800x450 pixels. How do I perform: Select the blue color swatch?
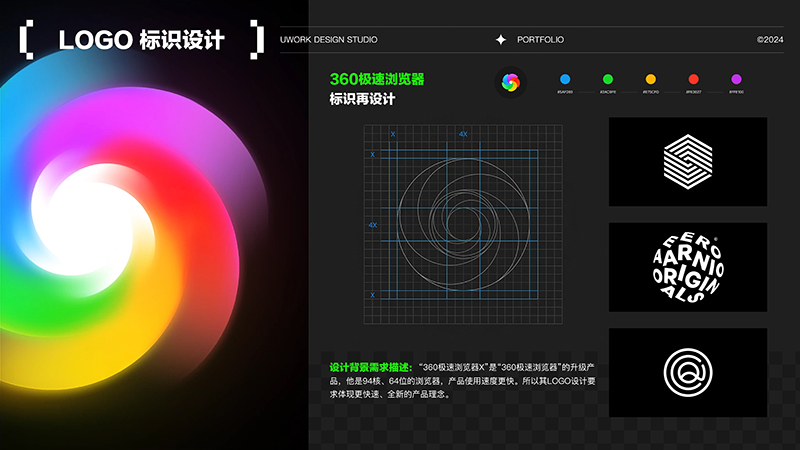point(565,79)
